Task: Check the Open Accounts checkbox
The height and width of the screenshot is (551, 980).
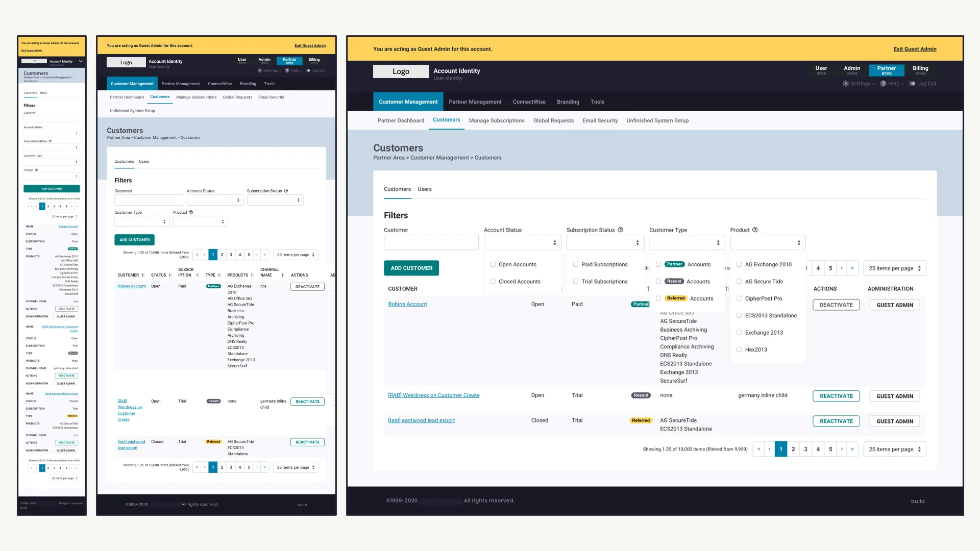Action: (x=493, y=265)
